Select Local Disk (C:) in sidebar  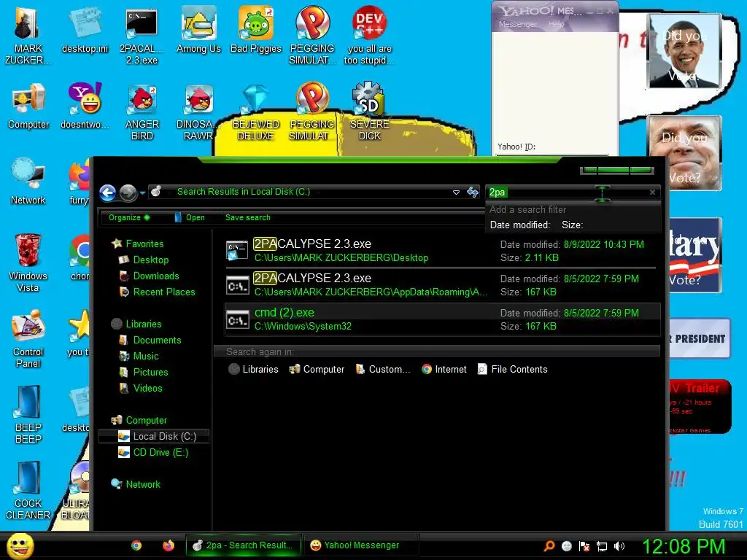pos(154,436)
